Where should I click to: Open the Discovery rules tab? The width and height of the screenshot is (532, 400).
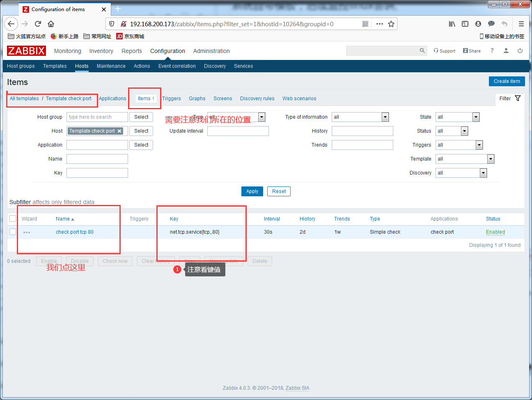pos(257,99)
